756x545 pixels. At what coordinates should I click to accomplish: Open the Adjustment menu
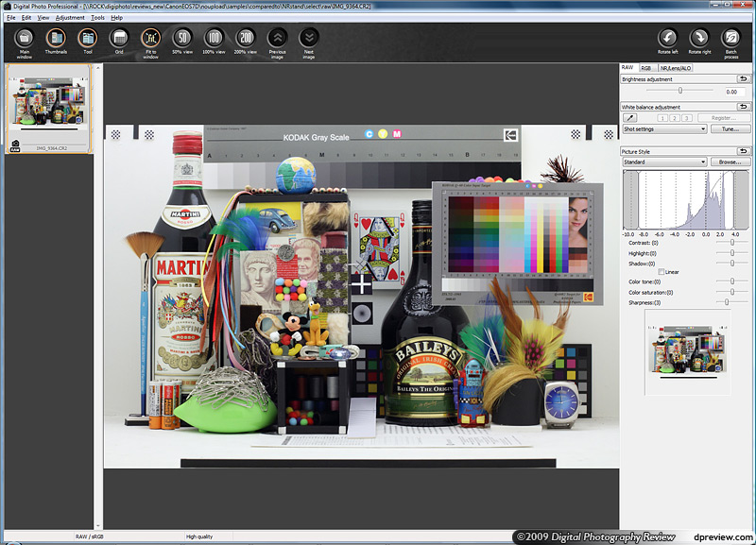pyautogui.click(x=70, y=18)
